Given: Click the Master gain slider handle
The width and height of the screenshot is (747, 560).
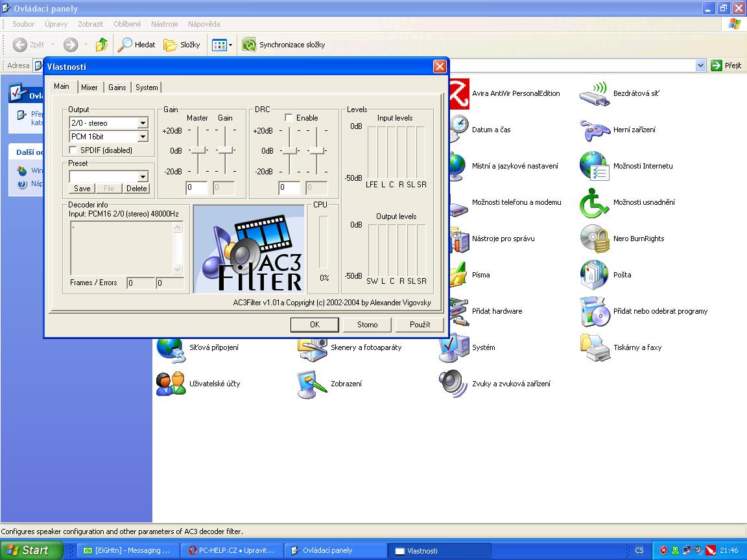Looking at the screenshot, I should (x=197, y=150).
